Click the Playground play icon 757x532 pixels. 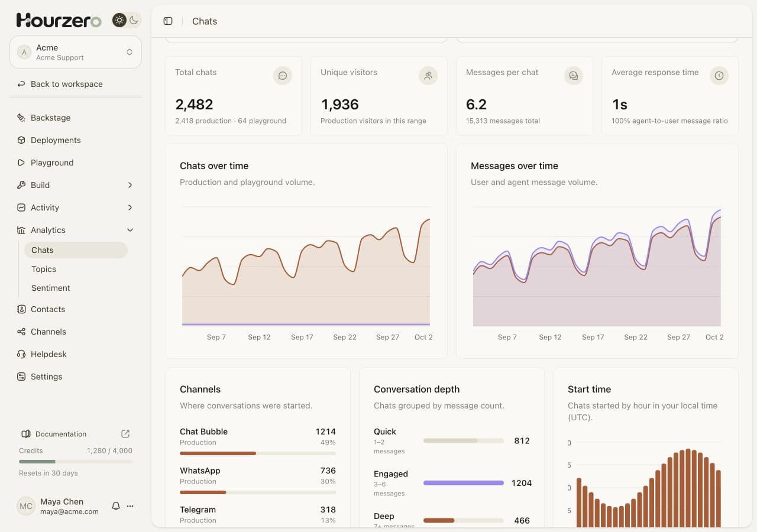click(x=21, y=163)
